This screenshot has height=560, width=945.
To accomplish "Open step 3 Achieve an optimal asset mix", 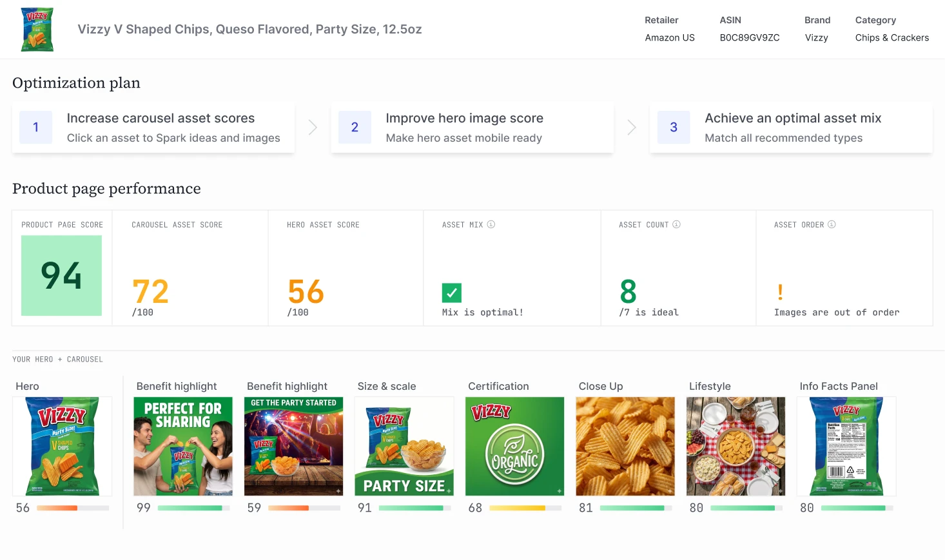I will [791, 128].
